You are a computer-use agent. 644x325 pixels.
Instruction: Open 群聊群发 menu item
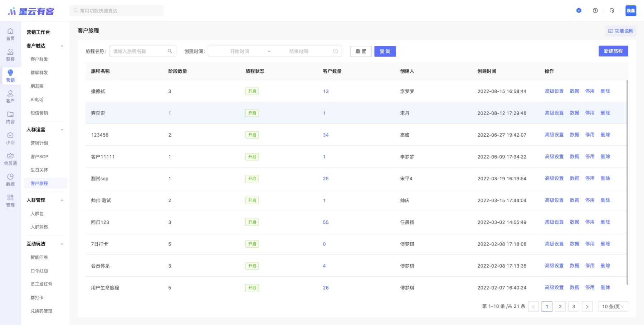[x=39, y=73]
